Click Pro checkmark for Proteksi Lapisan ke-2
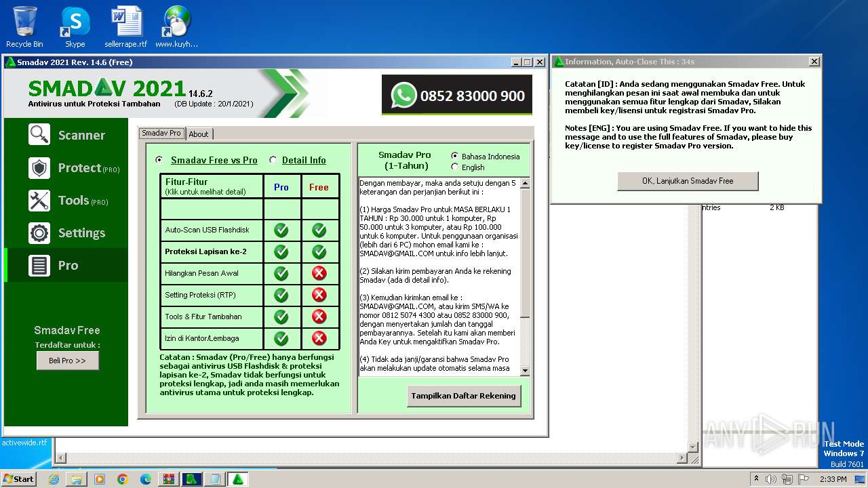Screen dimensions: 868x488 (x=281, y=252)
